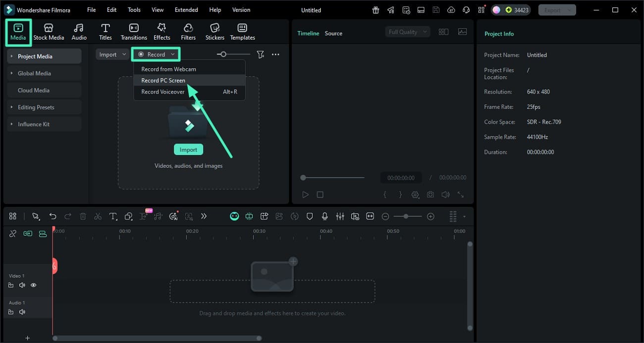644x343 pixels.
Task: Mute the Audio 1 track
Action: coord(22,312)
